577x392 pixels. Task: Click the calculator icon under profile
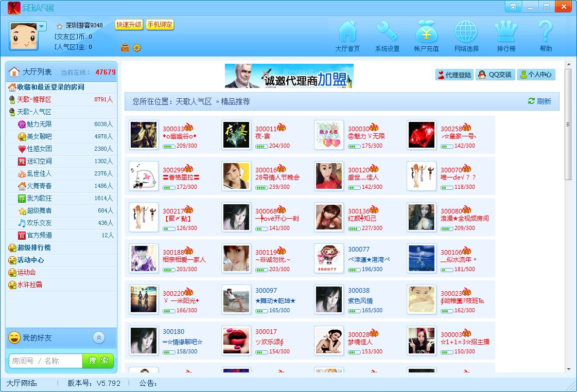click(125, 48)
